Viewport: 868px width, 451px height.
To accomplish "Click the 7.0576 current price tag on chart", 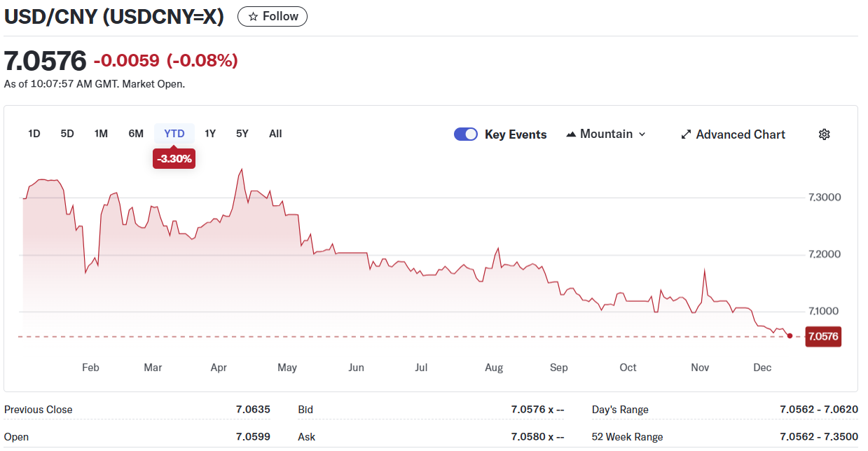I will coord(822,337).
